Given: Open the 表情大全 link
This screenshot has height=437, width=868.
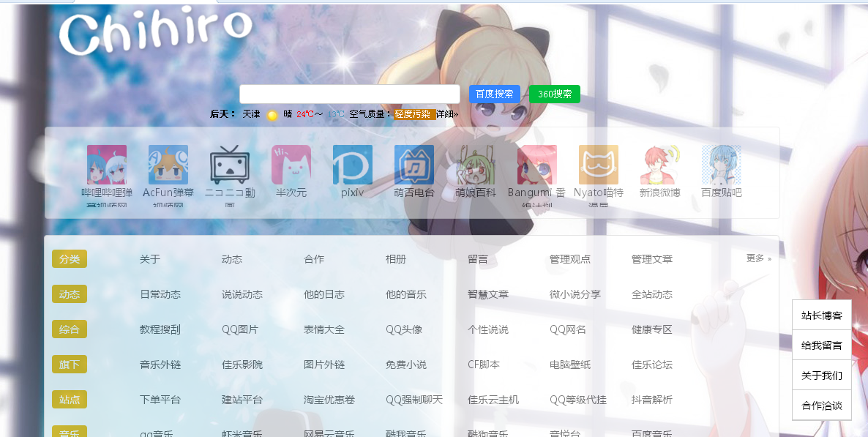Looking at the screenshot, I should pos(323,329).
